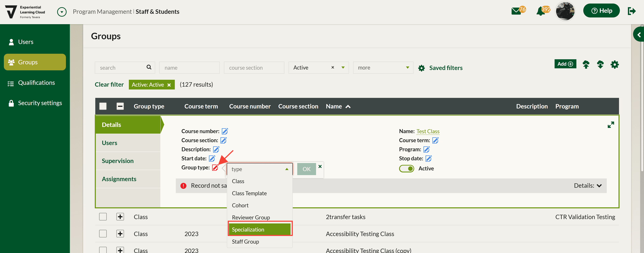Switch to the Supervision tab
Viewport: 644px width, 253px height.
[x=117, y=161]
